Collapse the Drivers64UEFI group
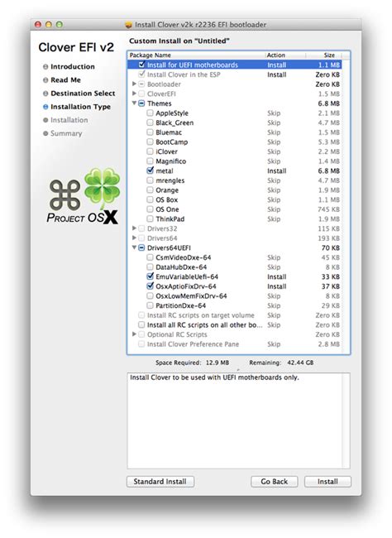The image size is (392, 538). [134, 247]
